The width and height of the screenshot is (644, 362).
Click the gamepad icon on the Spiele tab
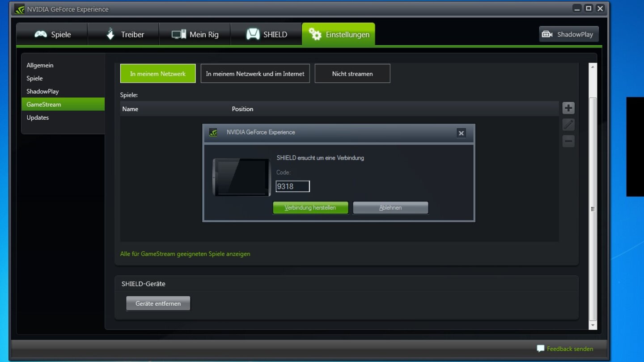pos(41,34)
